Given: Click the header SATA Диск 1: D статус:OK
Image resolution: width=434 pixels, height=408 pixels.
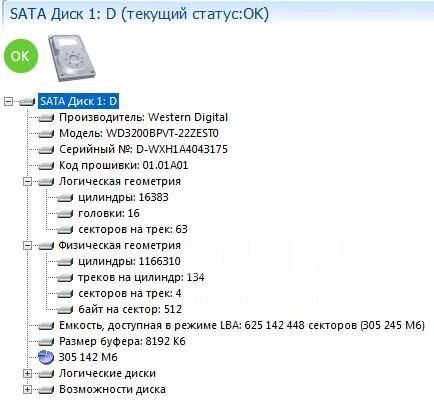Looking at the screenshot, I should click(139, 14).
